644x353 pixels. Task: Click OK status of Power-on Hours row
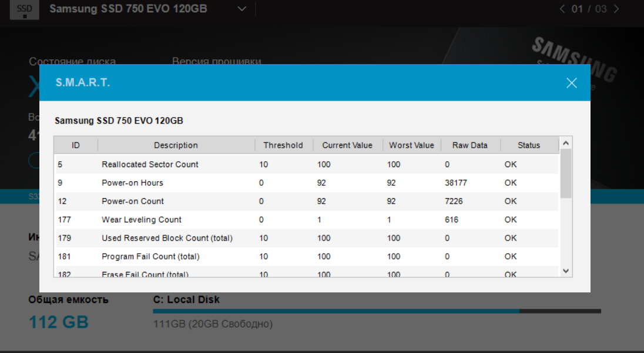[x=511, y=182]
